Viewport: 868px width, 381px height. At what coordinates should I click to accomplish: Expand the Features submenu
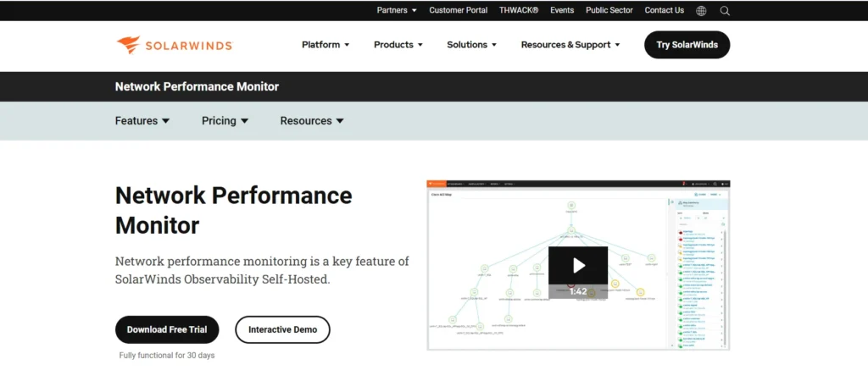[x=142, y=120]
